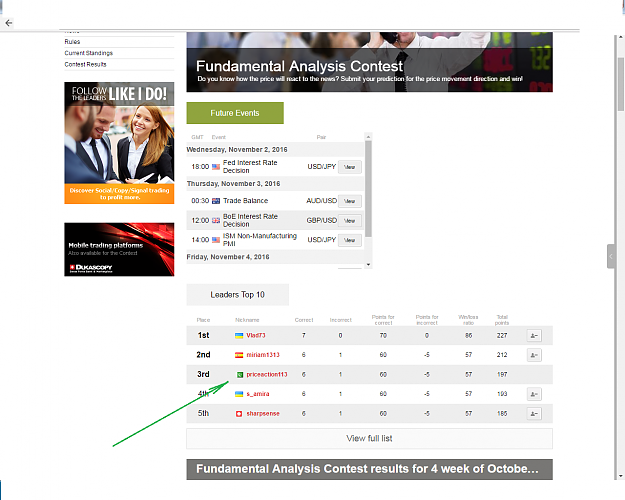Screen dimensions: 625x500
Task: Select the Friday, November 4, 2016 date row
Action: (x=275, y=257)
